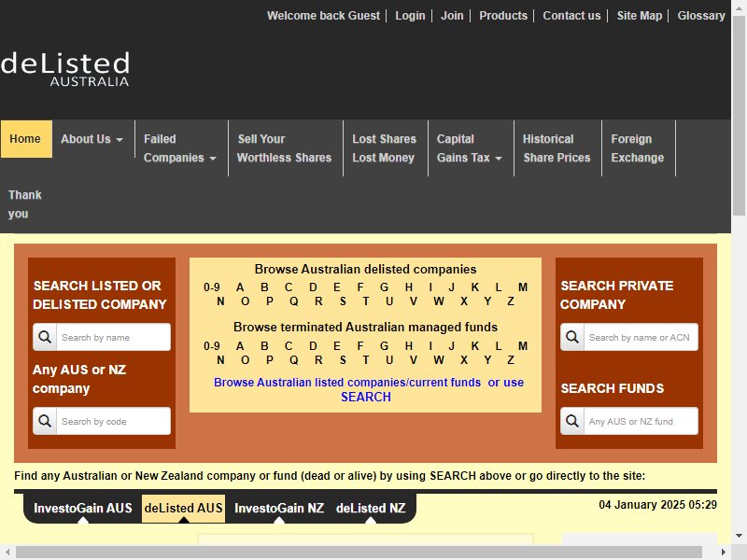Open Historical Share Prices page
Image resolution: width=747 pixels, height=560 pixels.
[x=557, y=148]
